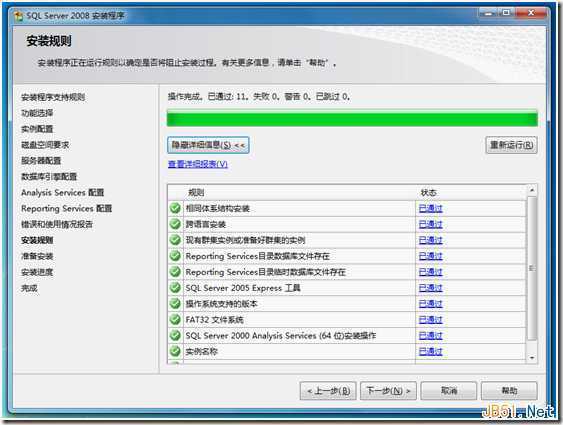Open the 查看详细报表(V) link
Screen dimensions: 563x425
pyautogui.click(x=198, y=164)
